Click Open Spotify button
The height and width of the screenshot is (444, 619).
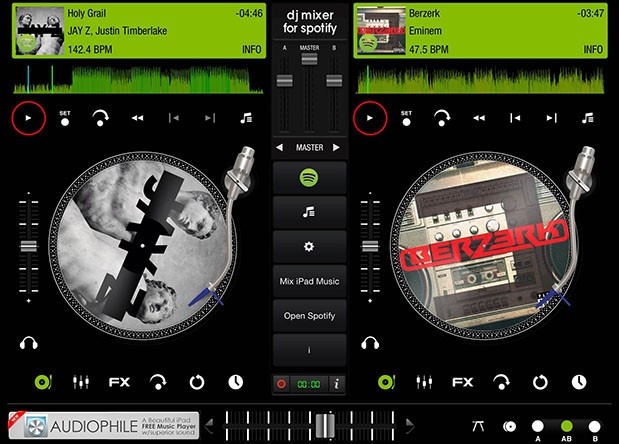pos(309,316)
